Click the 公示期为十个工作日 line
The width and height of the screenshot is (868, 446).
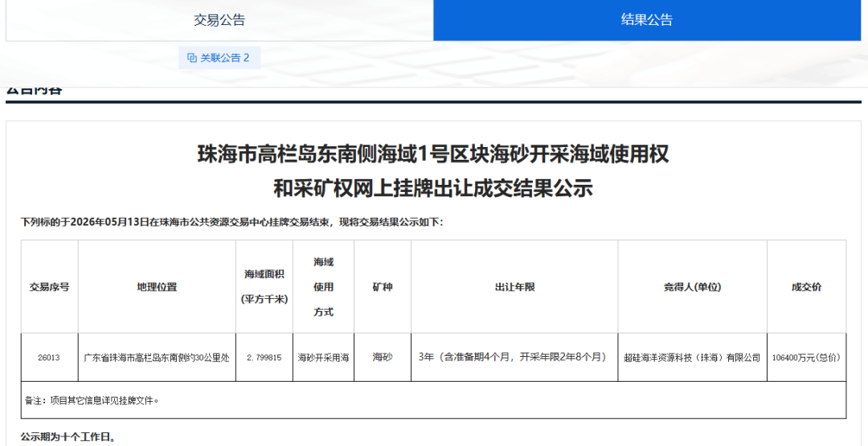(68, 437)
